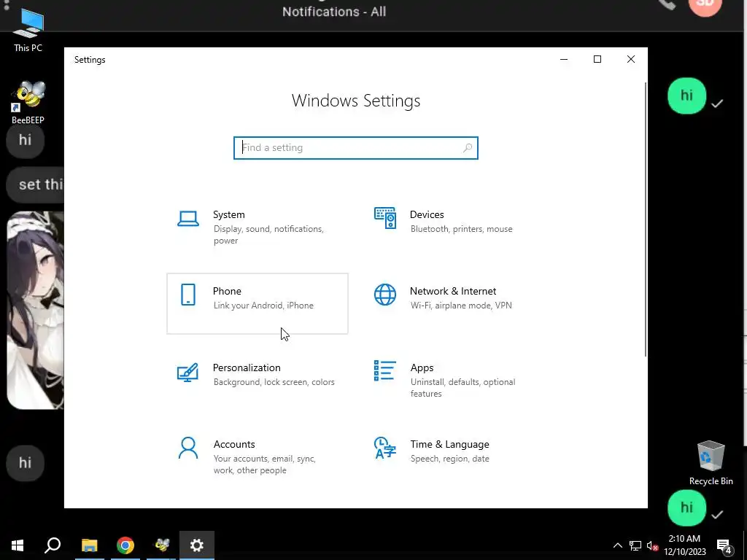Switch to BeeBEEP in the taskbar

pyautogui.click(x=162, y=545)
